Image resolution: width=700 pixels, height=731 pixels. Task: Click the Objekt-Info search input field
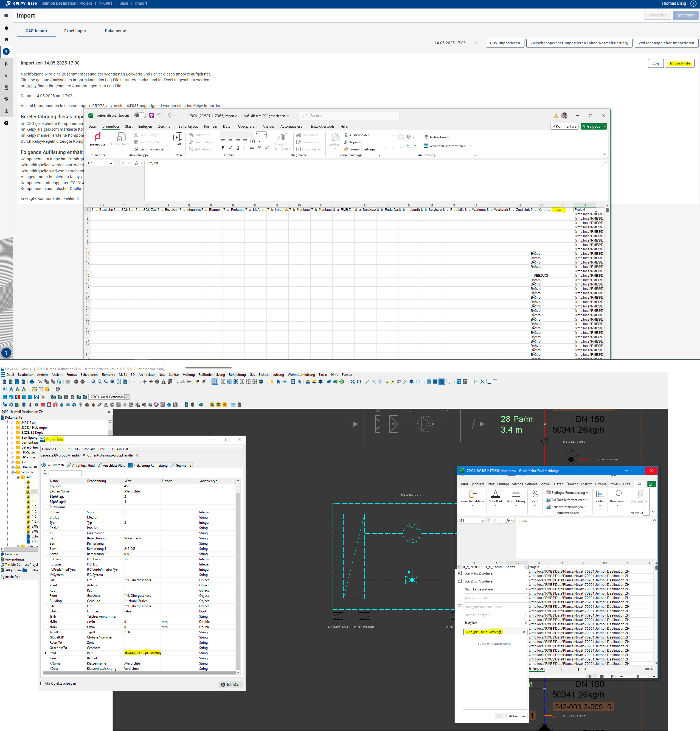pos(65,473)
